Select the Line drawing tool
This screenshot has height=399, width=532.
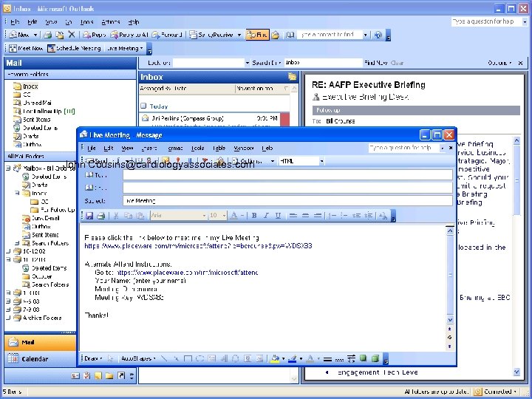[164, 358]
